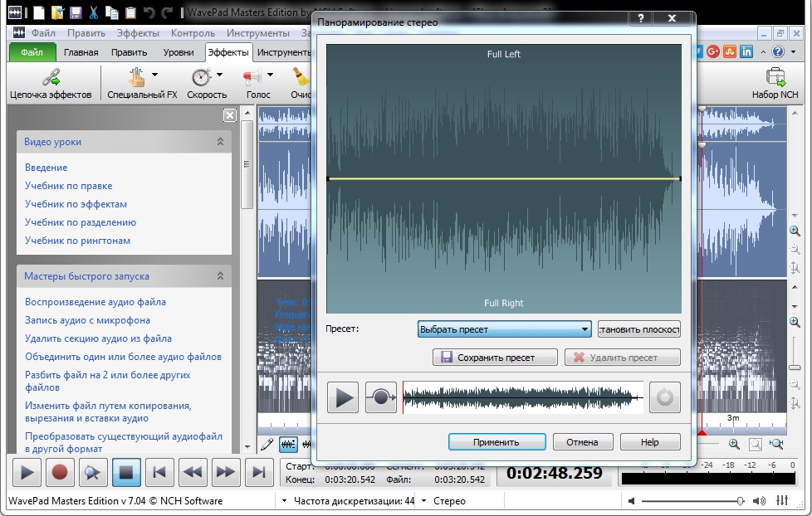
Task: Click the green Файл ribbon tab
Action: click(32, 52)
